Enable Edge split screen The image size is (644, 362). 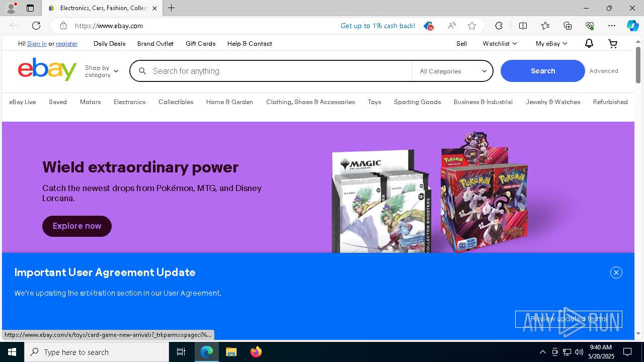coord(523,26)
